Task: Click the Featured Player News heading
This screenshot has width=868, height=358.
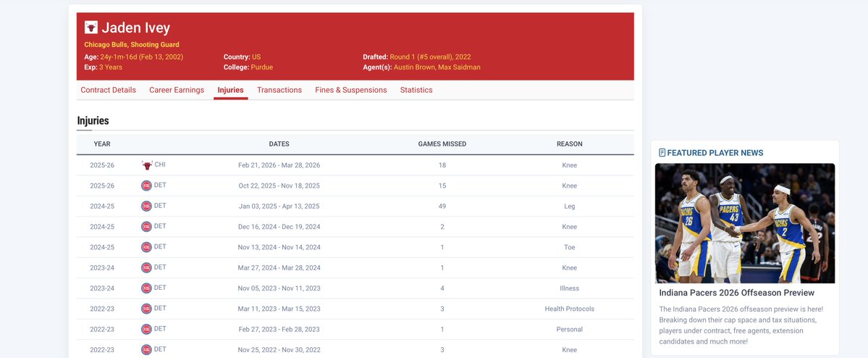Action: 715,152
